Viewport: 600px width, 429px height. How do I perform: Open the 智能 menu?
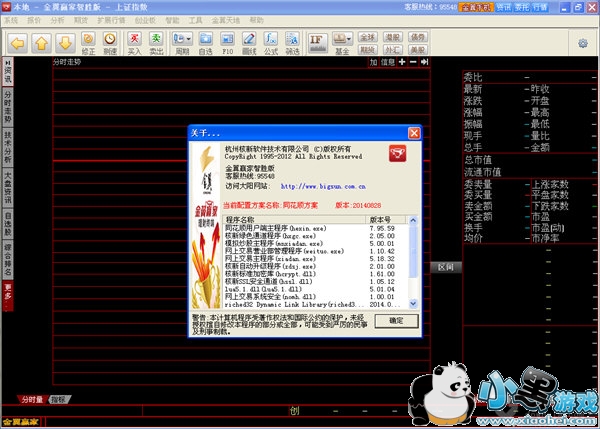172,20
